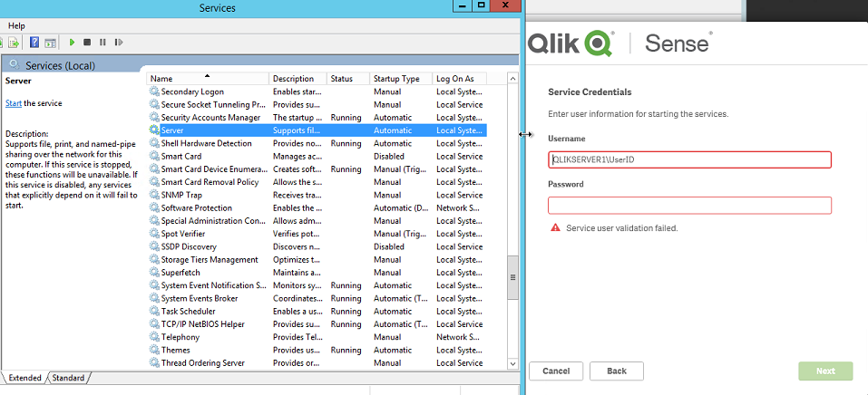Click the Start Service play icon in toolbar

72,42
